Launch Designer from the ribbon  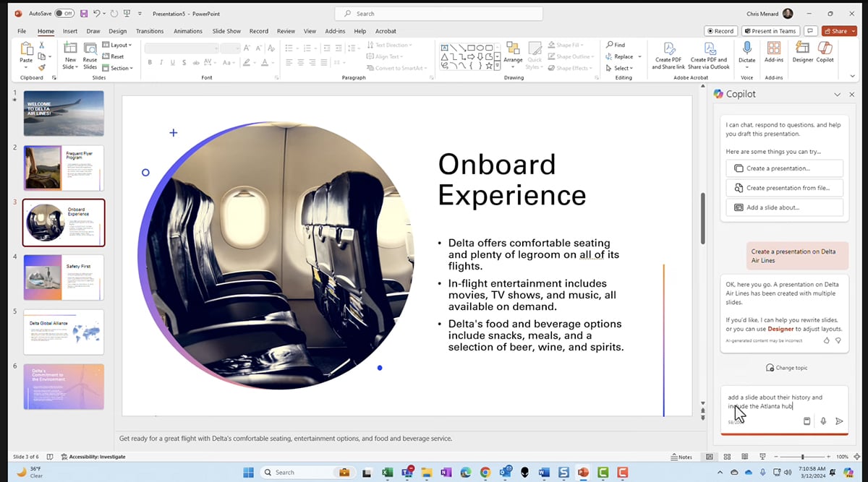point(801,56)
